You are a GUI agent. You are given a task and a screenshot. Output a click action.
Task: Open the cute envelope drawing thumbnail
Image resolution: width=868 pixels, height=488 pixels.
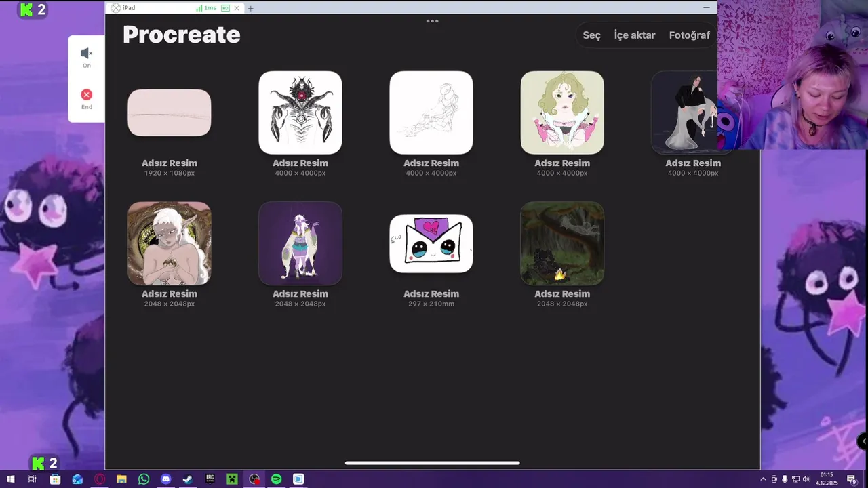coord(431,243)
